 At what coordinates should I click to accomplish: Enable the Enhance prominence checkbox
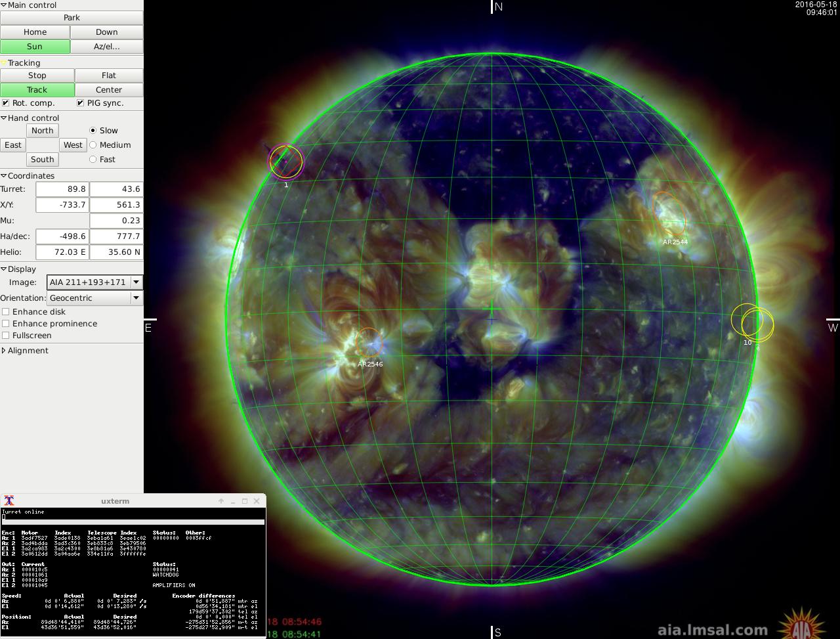pos(6,324)
